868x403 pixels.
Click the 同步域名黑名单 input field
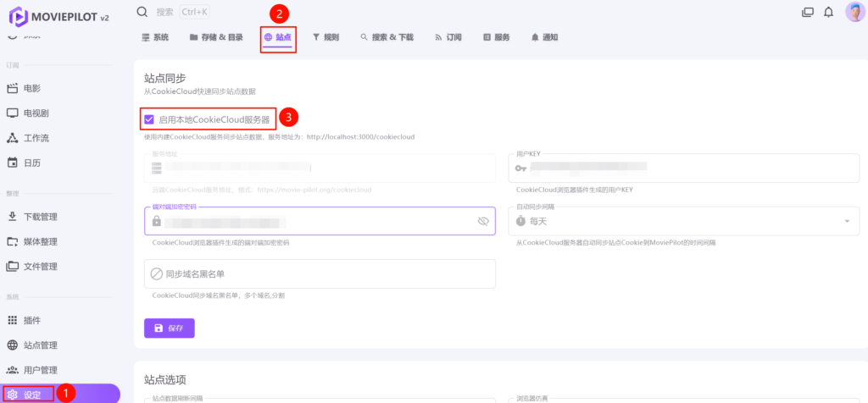pos(322,274)
